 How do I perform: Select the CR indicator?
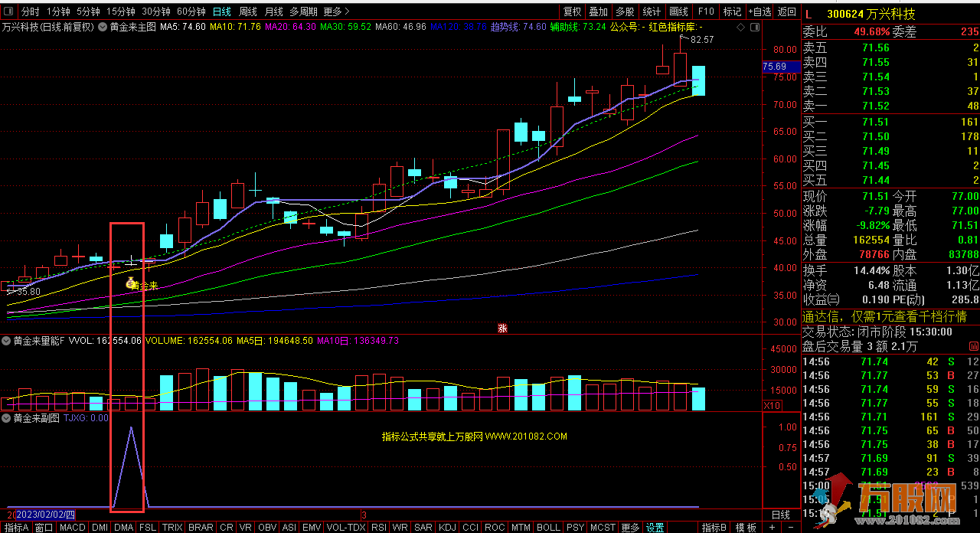tap(227, 528)
